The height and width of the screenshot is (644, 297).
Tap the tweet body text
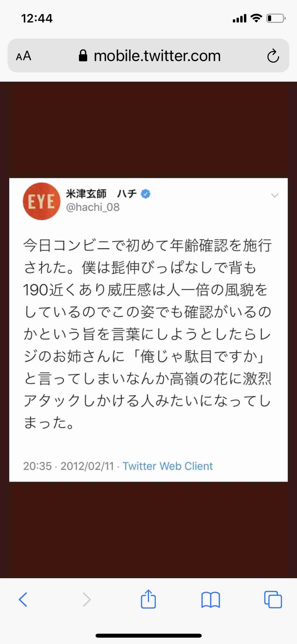(x=147, y=334)
